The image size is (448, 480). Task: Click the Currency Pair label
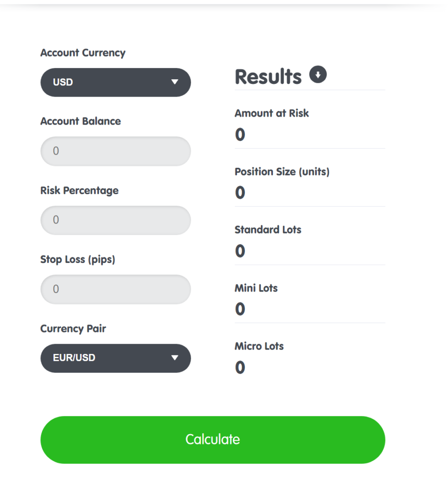(73, 329)
